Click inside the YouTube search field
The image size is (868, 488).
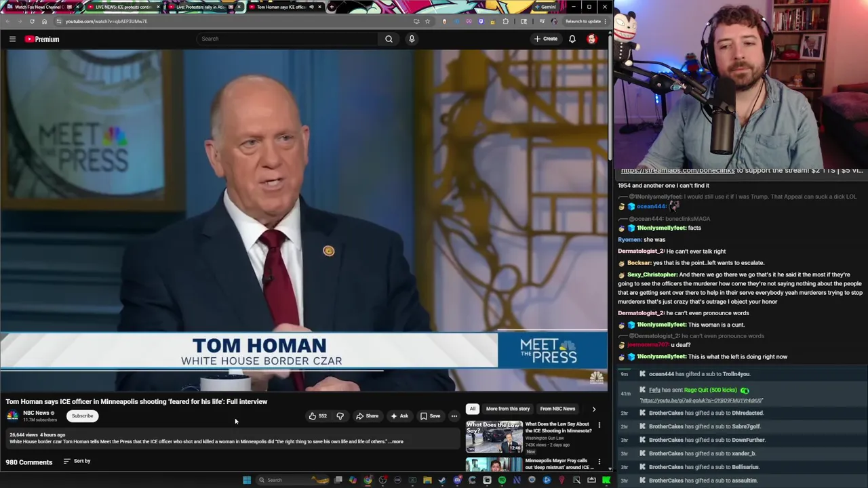(x=288, y=39)
